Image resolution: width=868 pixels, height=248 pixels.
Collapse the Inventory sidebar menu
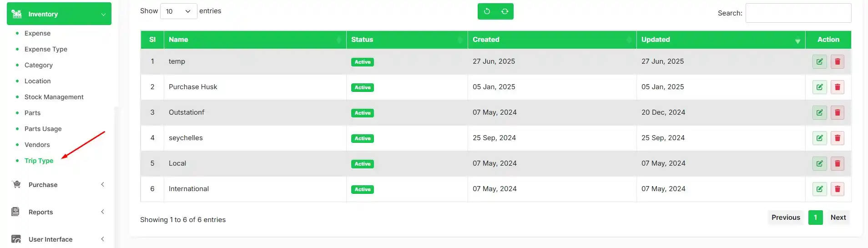point(59,14)
